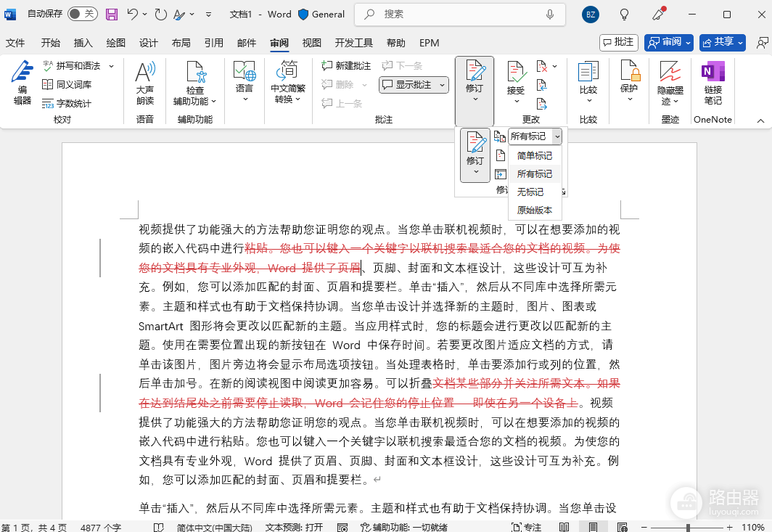Open the Editor (编辑器) tool
772x532 pixels.
point(22,83)
